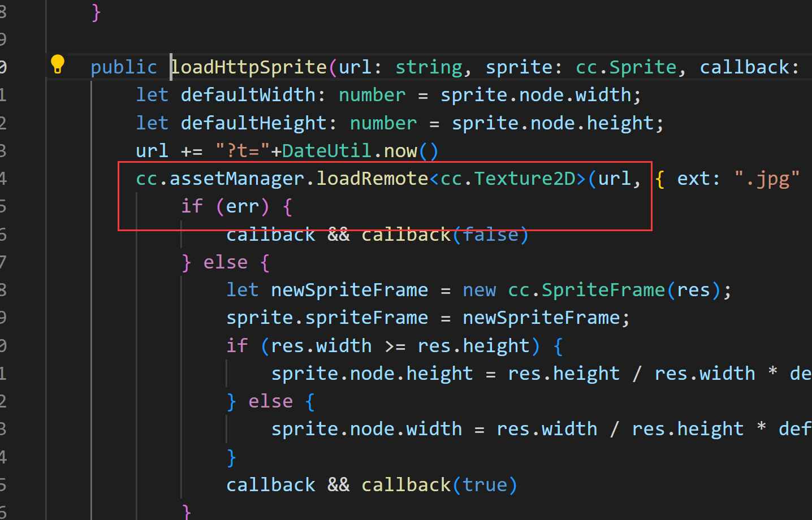Screen dimensions: 812x520
Task: Click the 'err' condition variable
Action: pyautogui.click(x=243, y=206)
